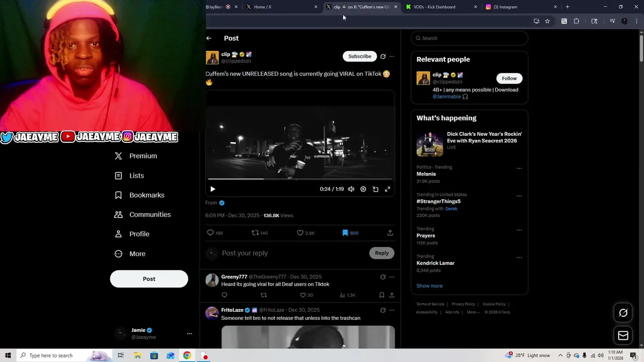
Task: Open FritoLaze reply more options
Action: tap(392, 310)
